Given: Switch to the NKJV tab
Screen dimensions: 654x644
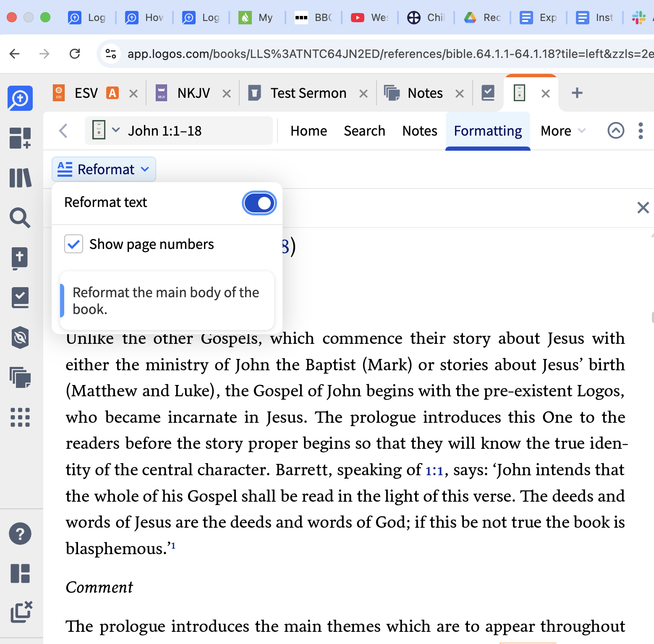Looking at the screenshot, I should (183, 93).
